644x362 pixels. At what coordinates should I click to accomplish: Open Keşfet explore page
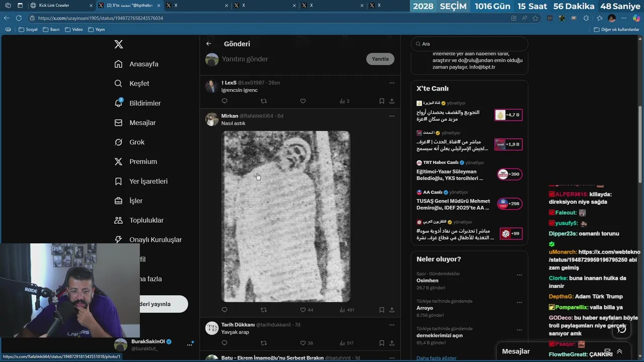pyautogui.click(x=132, y=83)
